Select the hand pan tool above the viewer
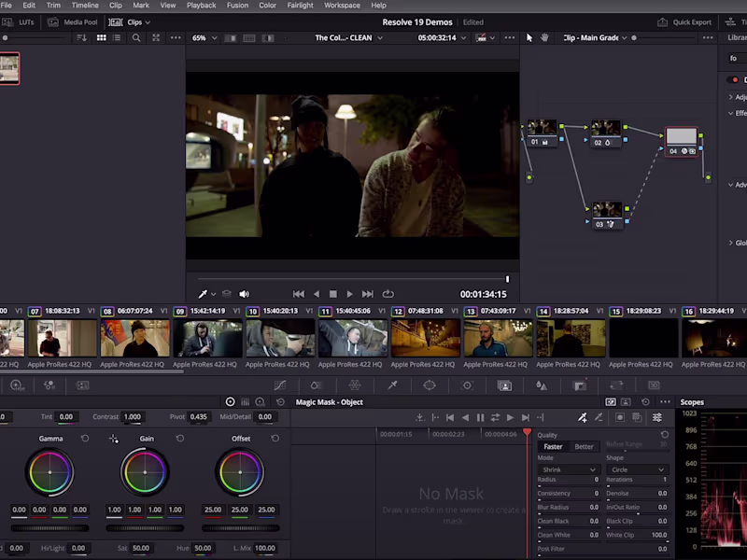 coord(544,38)
